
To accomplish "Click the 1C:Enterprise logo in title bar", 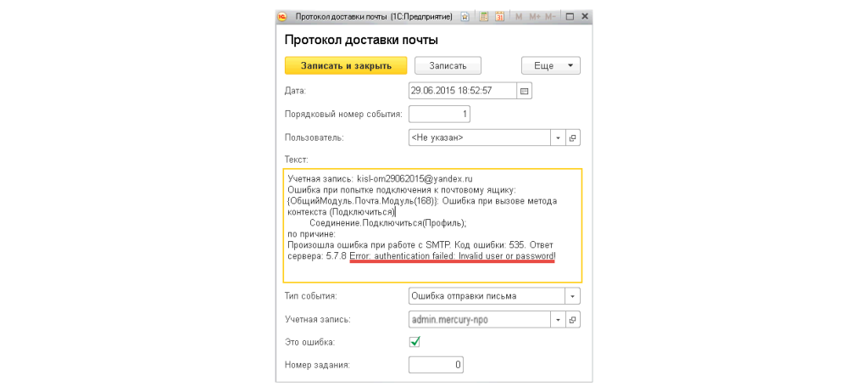I will tap(283, 16).
